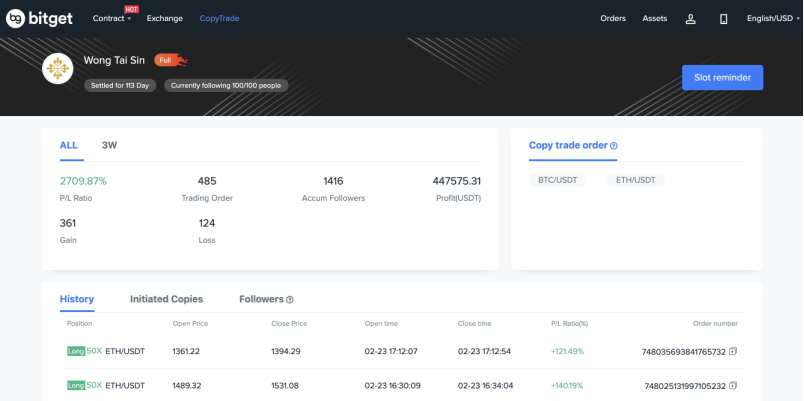This screenshot has height=401, width=804.
Task: Click the open price 1361.22
Action: (185, 351)
